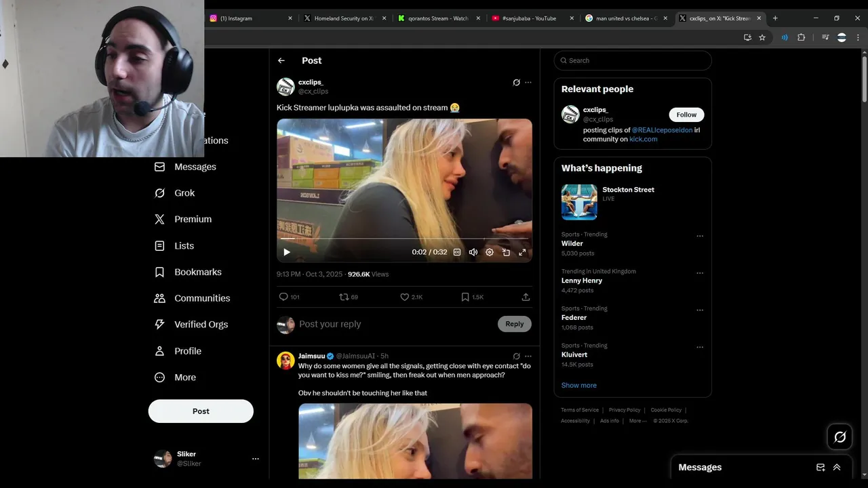
Task: Bookmark the post with 1.5K bookmarks
Action: [472, 297]
